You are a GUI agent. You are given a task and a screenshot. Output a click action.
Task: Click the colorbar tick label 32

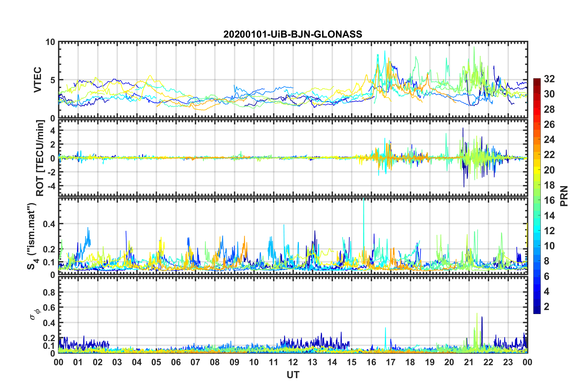point(549,79)
